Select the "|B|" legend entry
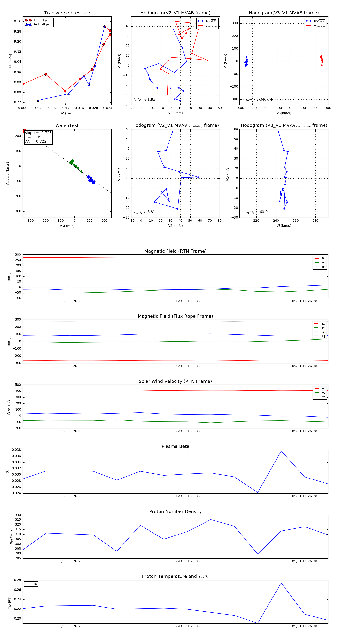 pyautogui.click(x=320, y=336)
